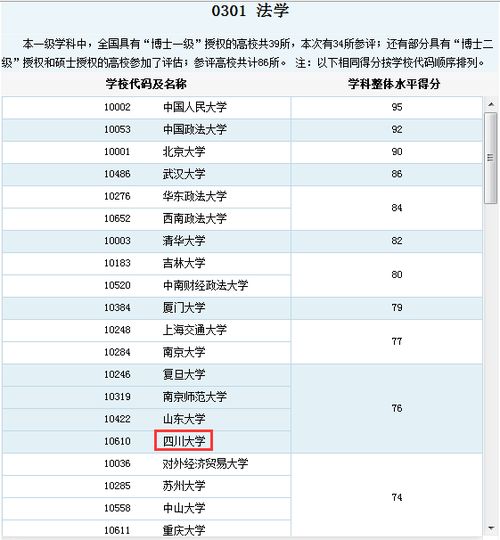This screenshot has height=540, width=500.
Task: Select the 学科整体水平得分 column header
Action: pyautogui.click(x=394, y=84)
